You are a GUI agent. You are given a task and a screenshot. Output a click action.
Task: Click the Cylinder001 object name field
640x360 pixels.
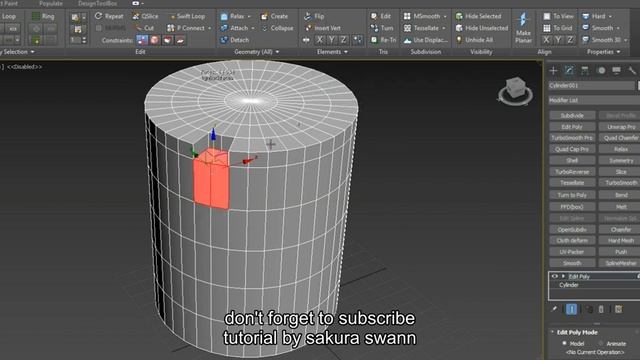click(x=591, y=85)
